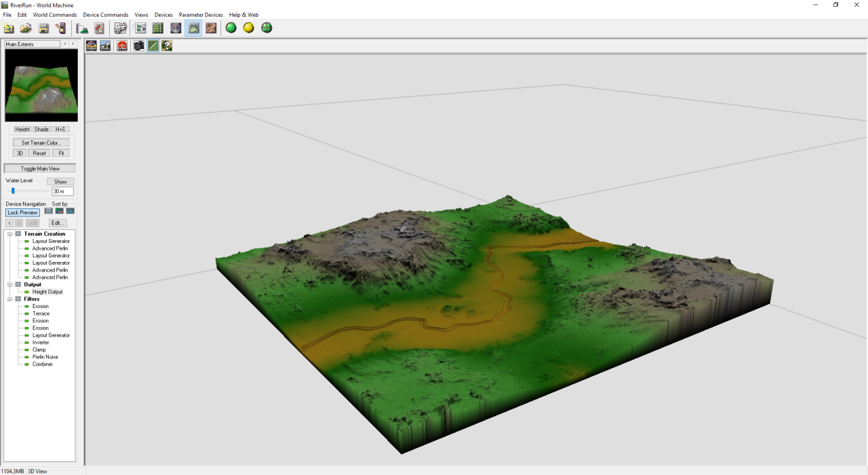Image resolution: width=868 pixels, height=475 pixels.
Task: Collapse the Terrain Creation tree group
Action: pyautogui.click(x=10, y=234)
